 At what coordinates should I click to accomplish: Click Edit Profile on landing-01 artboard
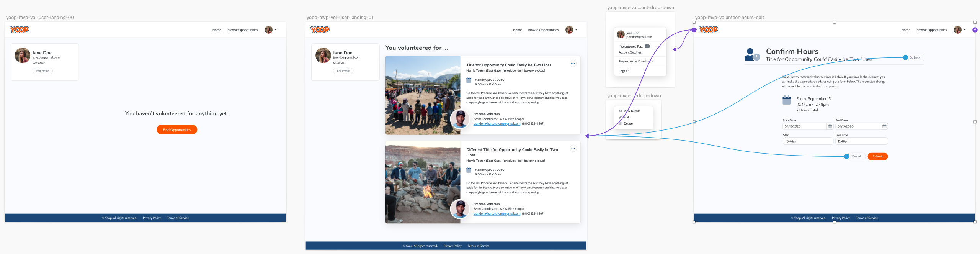343,71
